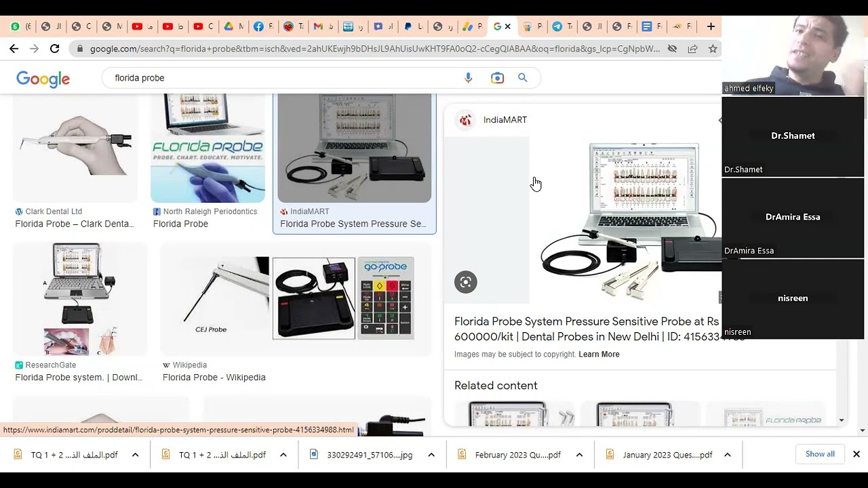The height and width of the screenshot is (488, 868).
Task: Start voice search with microphone icon
Action: [468, 78]
